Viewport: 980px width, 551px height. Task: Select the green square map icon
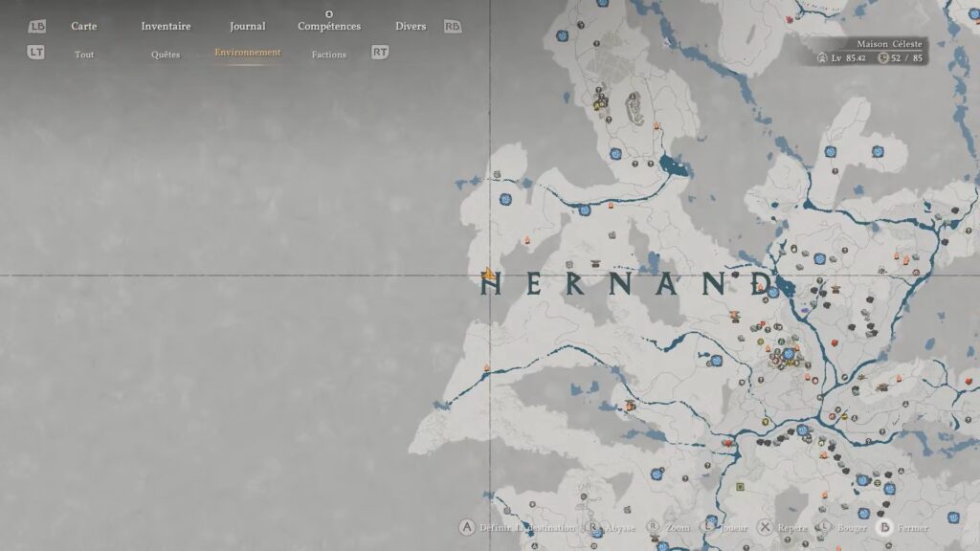(x=740, y=487)
